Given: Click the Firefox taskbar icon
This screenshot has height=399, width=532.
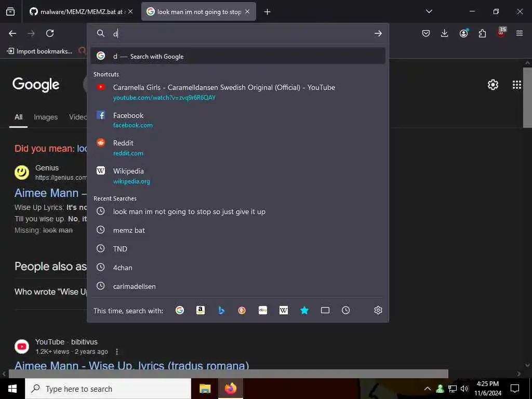Looking at the screenshot, I should (x=230, y=389).
